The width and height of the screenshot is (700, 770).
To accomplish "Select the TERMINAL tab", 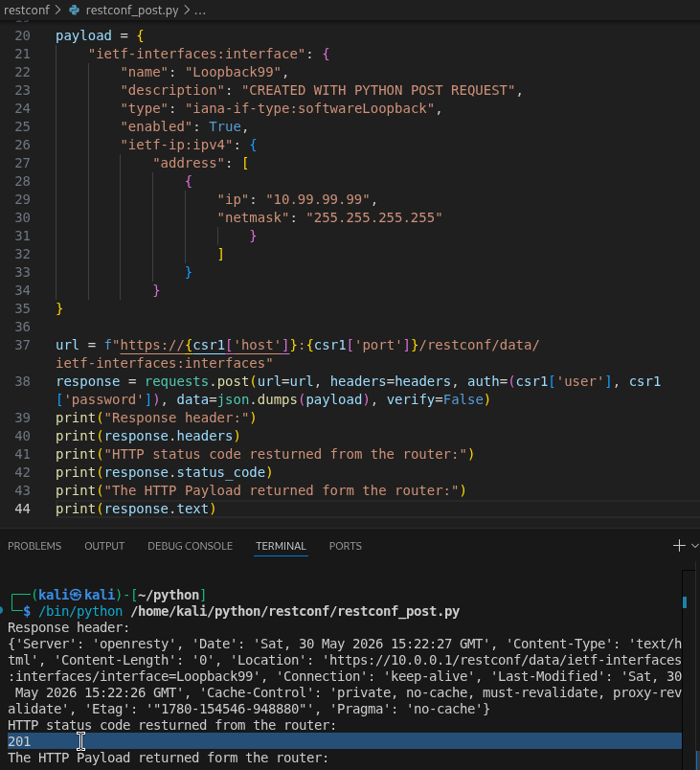I will click(281, 546).
